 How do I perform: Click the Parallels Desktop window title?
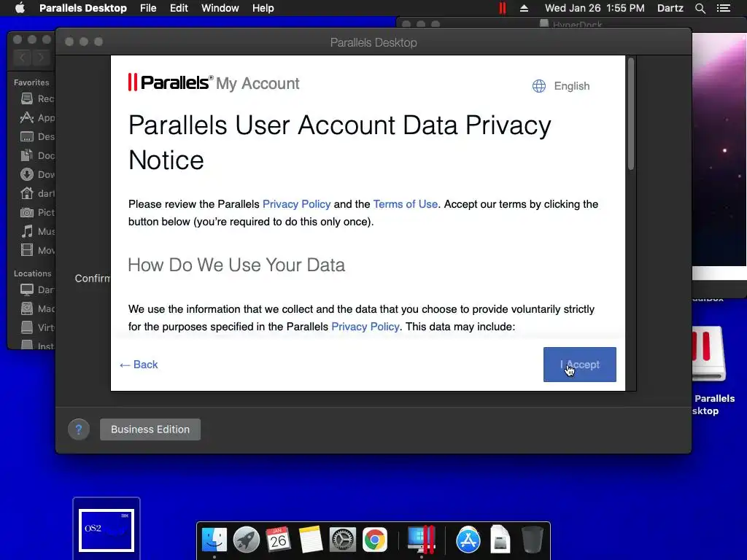click(x=373, y=42)
